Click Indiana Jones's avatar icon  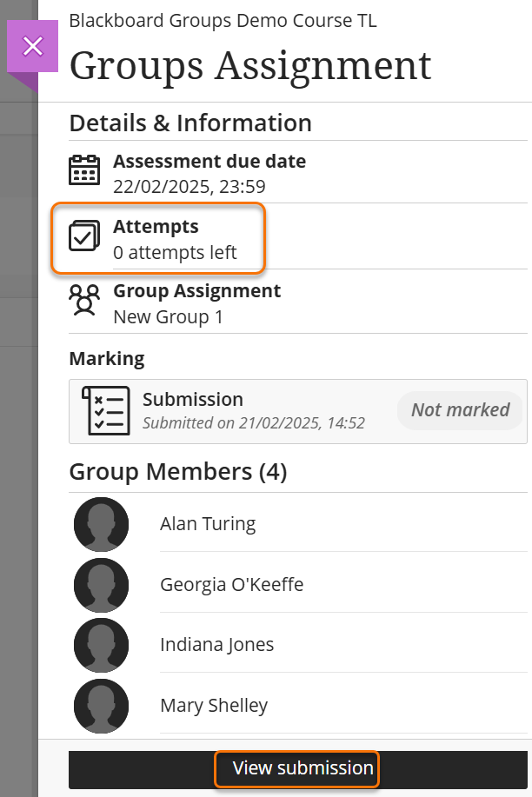(102, 645)
